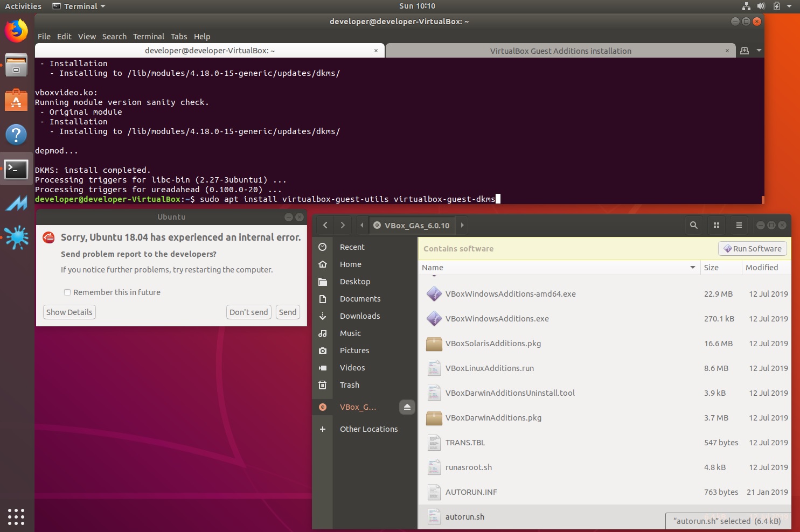Open the blue wave-logo dock application
The width and height of the screenshot is (800, 532).
[x=16, y=204]
